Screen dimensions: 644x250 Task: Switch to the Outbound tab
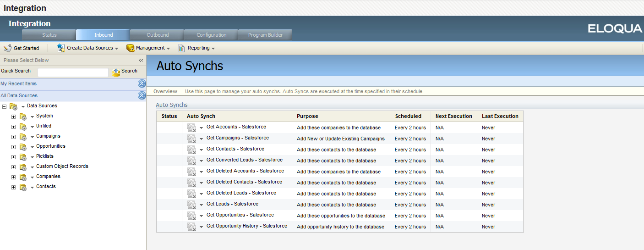tap(157, 35)
